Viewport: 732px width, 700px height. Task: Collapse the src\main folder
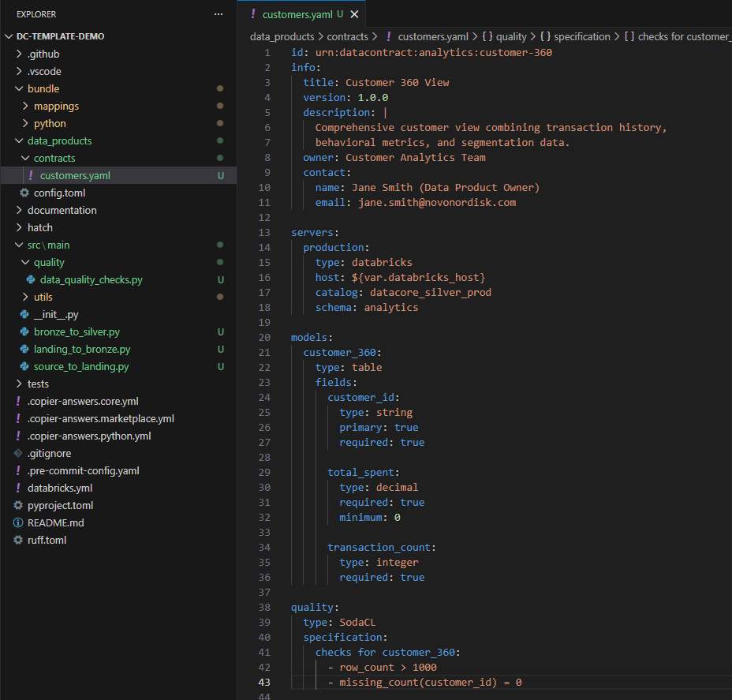click(x=19, y=245)
